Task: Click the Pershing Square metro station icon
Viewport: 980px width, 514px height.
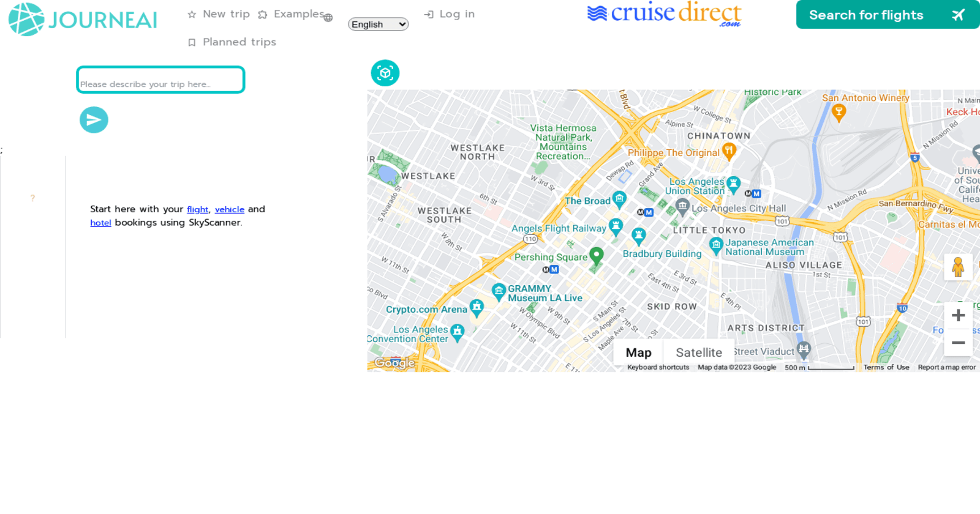Action: 550,270
